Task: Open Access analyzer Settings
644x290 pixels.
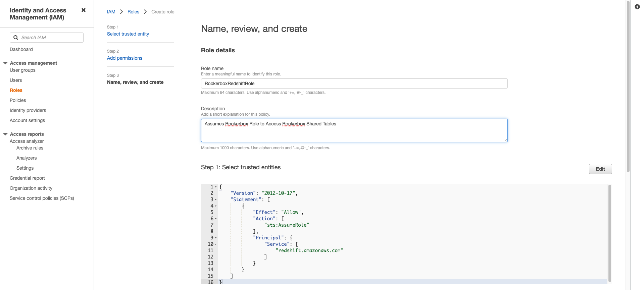Action: click(x=25, y=168)
